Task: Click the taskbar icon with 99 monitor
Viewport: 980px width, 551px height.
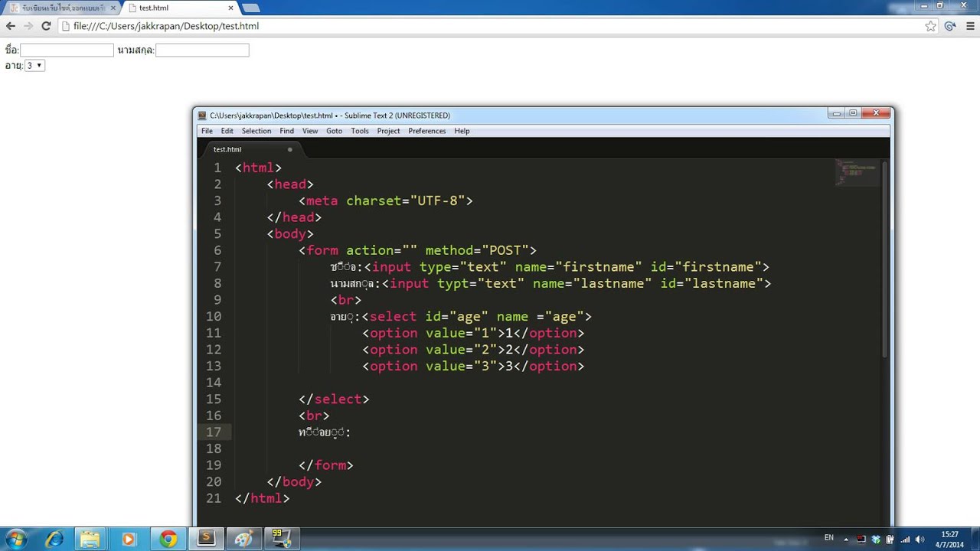Action: click(x=281, y=539)
